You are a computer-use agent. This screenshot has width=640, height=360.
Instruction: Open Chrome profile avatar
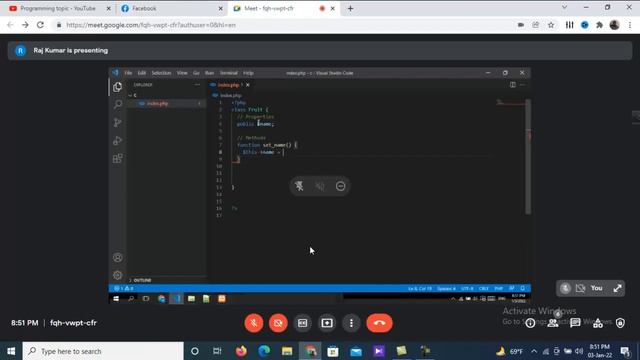[614, 25]
